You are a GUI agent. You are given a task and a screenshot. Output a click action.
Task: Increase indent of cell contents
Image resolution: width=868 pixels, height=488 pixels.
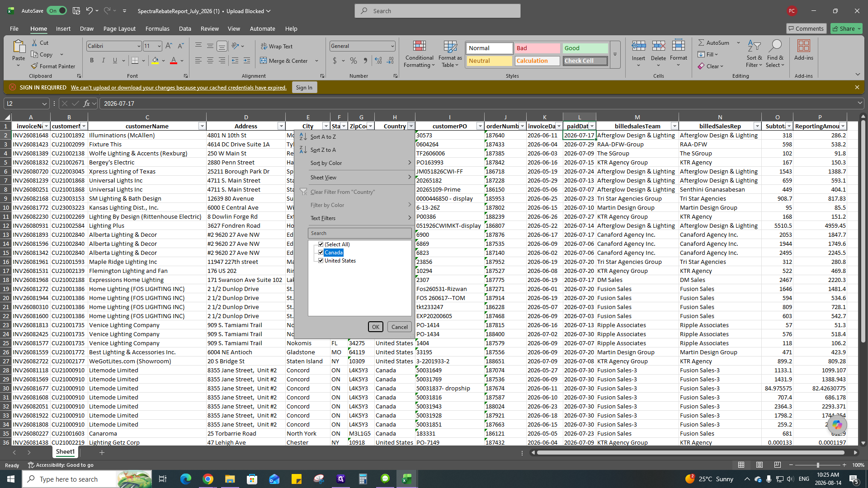(247, 61)
